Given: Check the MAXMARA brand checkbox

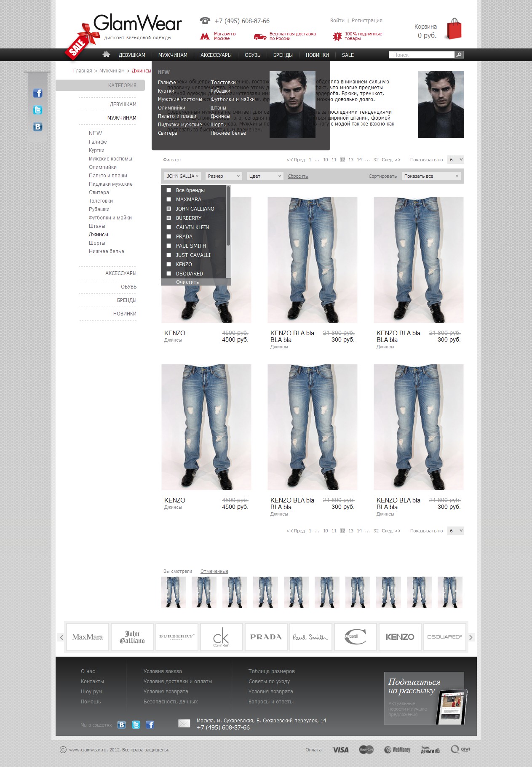Looking at the screenshot, I should tap(169, 200).
